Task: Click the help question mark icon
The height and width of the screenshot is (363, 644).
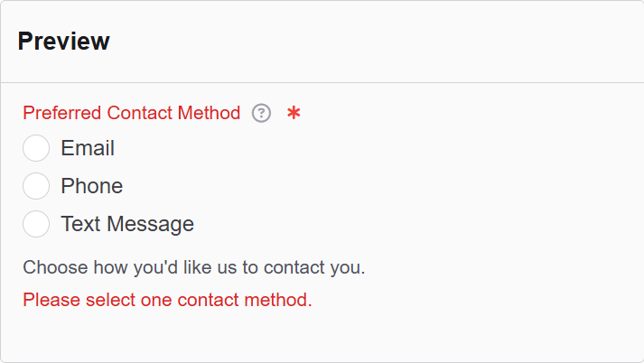Action: click(261, 113)
